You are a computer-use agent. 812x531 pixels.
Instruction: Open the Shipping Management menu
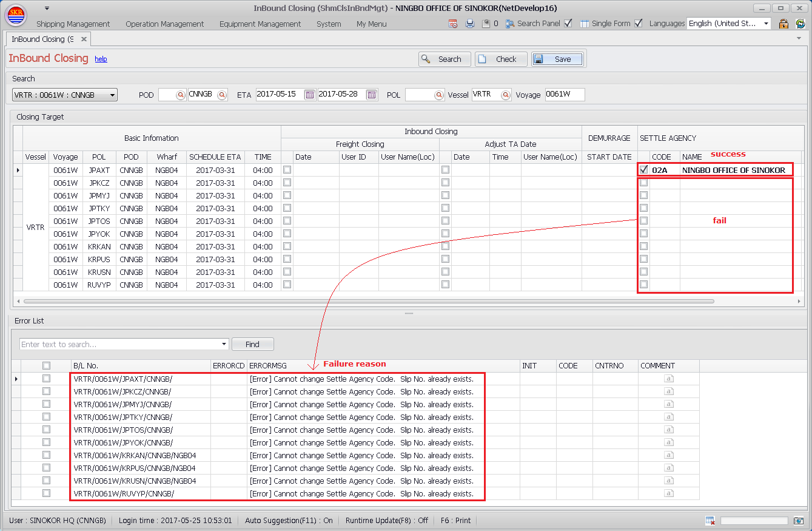pyautogui.click(x=73, y=24)
